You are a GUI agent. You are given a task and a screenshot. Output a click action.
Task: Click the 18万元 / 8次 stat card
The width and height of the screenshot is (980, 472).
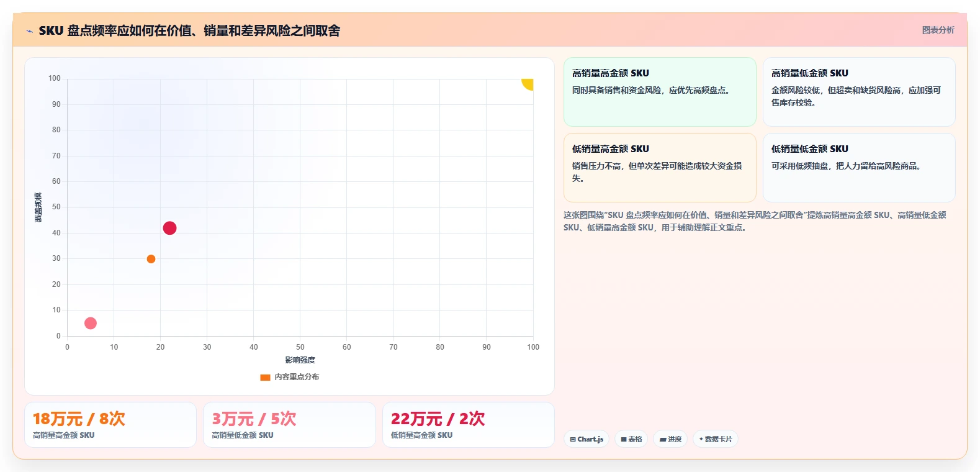110,425
